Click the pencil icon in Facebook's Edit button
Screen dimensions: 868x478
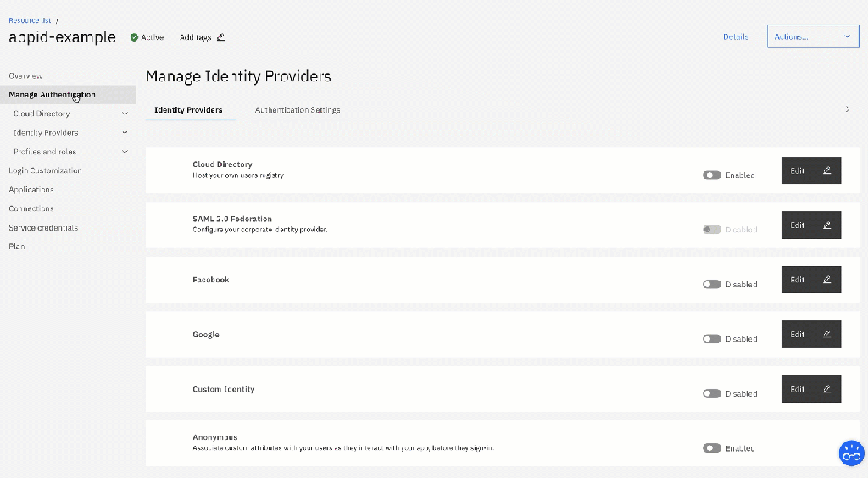point(826,280)
